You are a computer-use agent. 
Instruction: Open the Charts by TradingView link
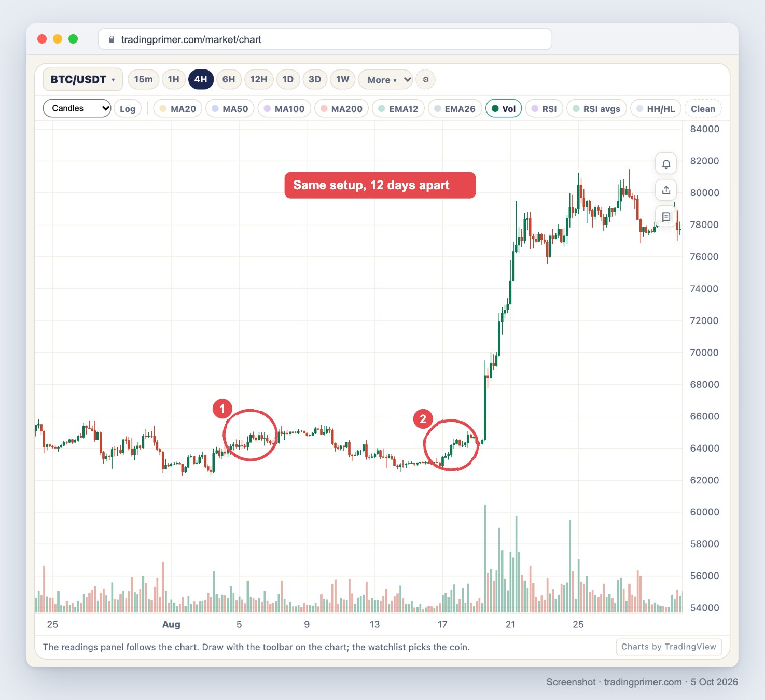pyautogui.click(x=669, y=647)
